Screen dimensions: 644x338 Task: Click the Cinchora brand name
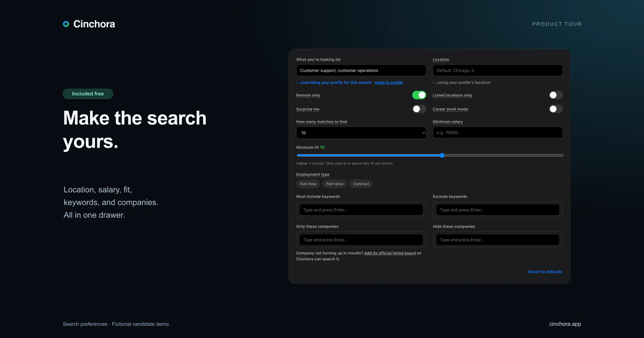[x=94, y=24]
